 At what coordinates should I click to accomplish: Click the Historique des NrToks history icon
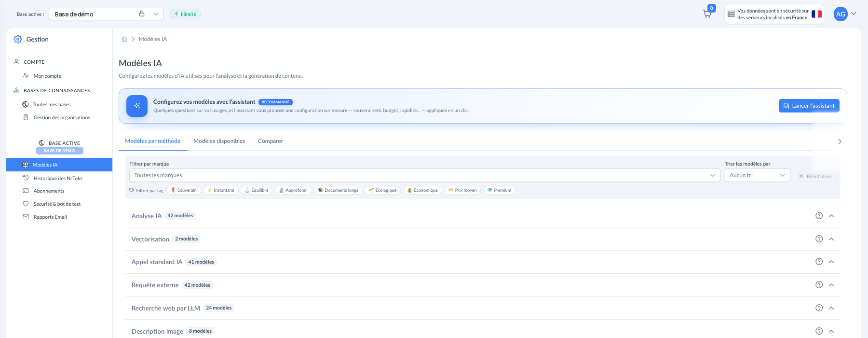coord(26,178)
